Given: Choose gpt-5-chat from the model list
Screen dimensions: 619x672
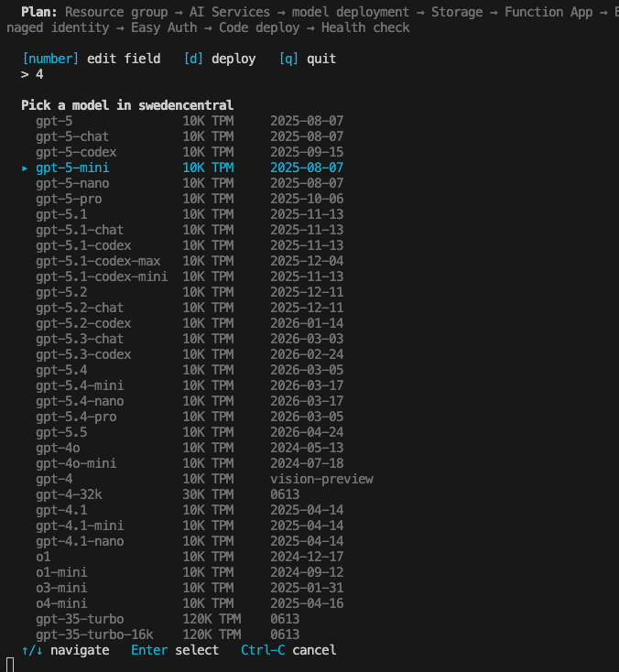Looking at the screenshot, I should tap(190, 136).
